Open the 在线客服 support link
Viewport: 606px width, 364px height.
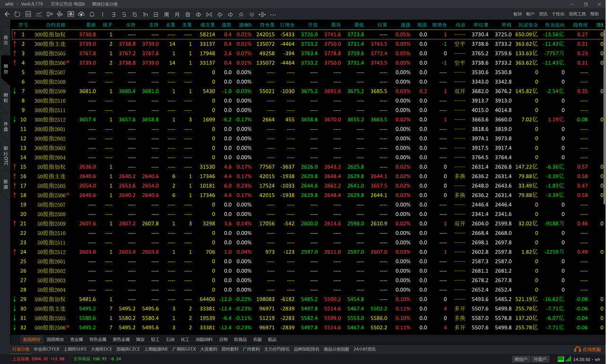(x=588, y=349)
